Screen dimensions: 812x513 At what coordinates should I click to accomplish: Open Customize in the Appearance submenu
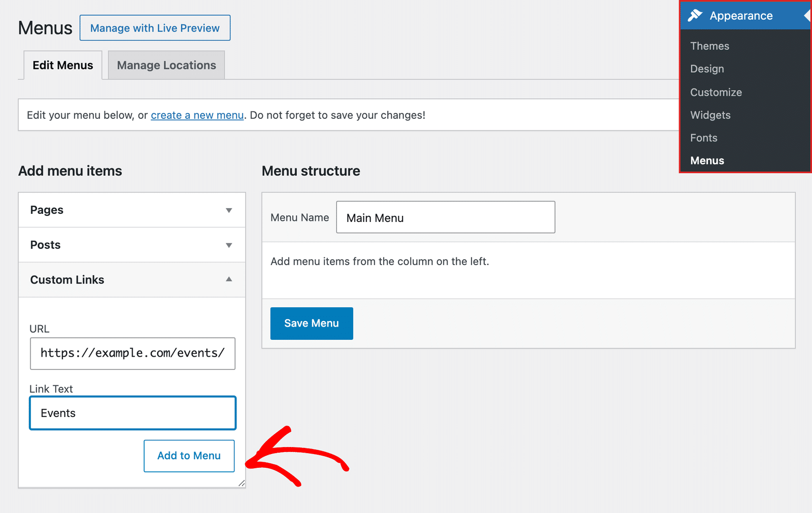(x=716, y=92)
